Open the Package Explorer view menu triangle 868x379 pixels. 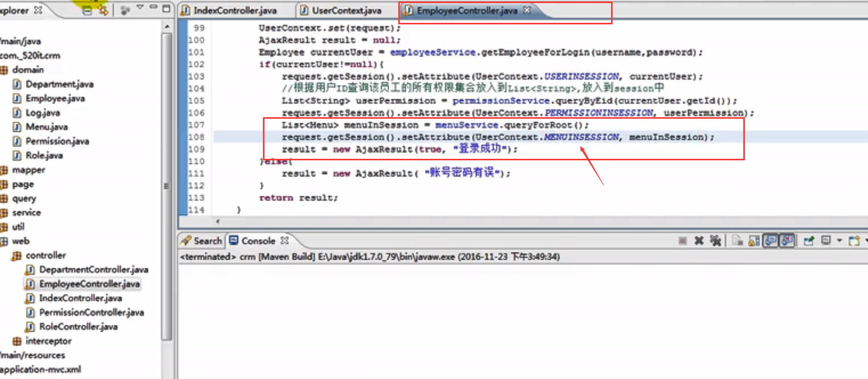(140, 8)
